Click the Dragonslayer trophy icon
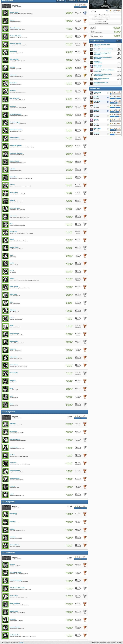Screen dimensions: 123x644 pos(5,75)
